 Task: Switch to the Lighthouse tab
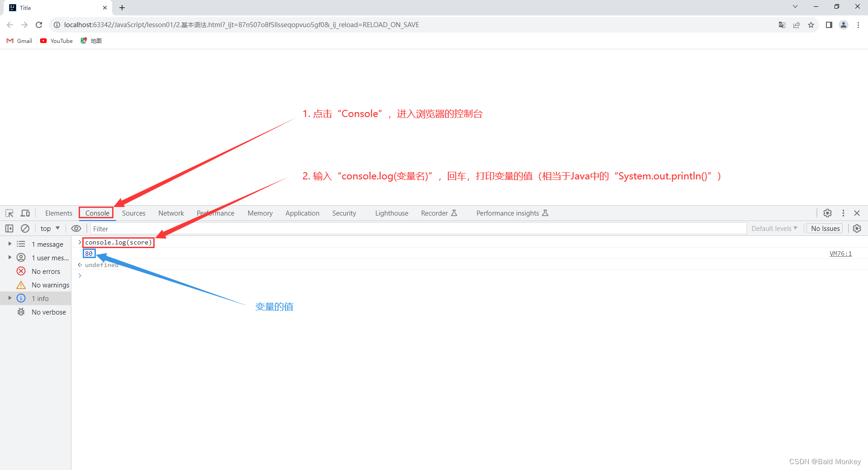[x=392, y=213]
